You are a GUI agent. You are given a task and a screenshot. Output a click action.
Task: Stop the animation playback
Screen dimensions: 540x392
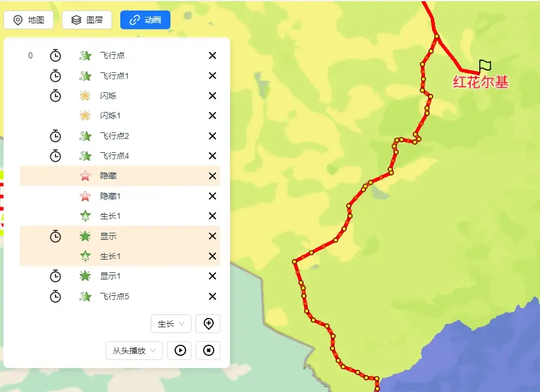coord(208,351)
